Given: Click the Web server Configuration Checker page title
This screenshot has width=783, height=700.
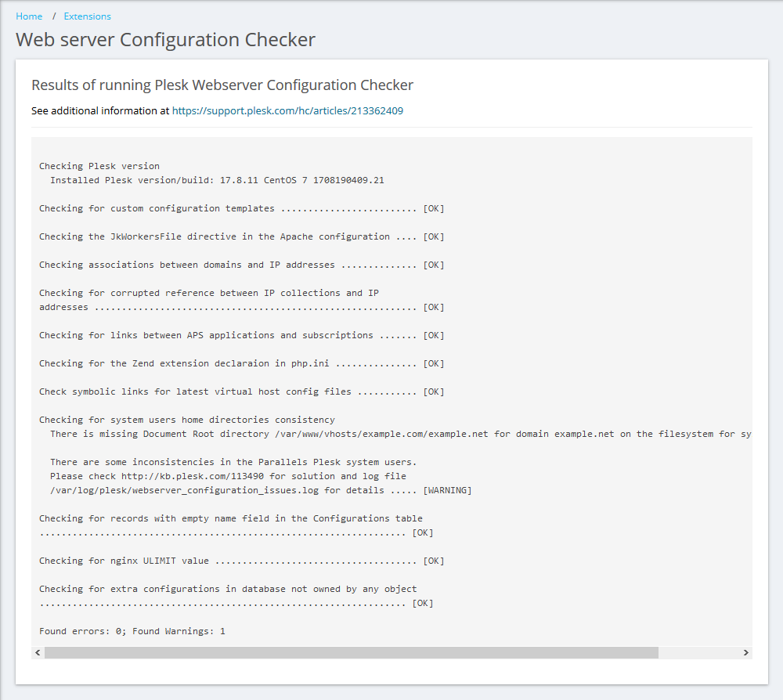Looking at the screenshot, I should coord(165,40).
